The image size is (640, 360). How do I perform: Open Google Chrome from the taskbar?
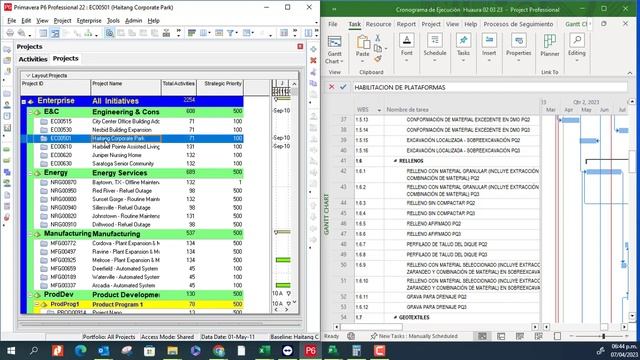218,351
